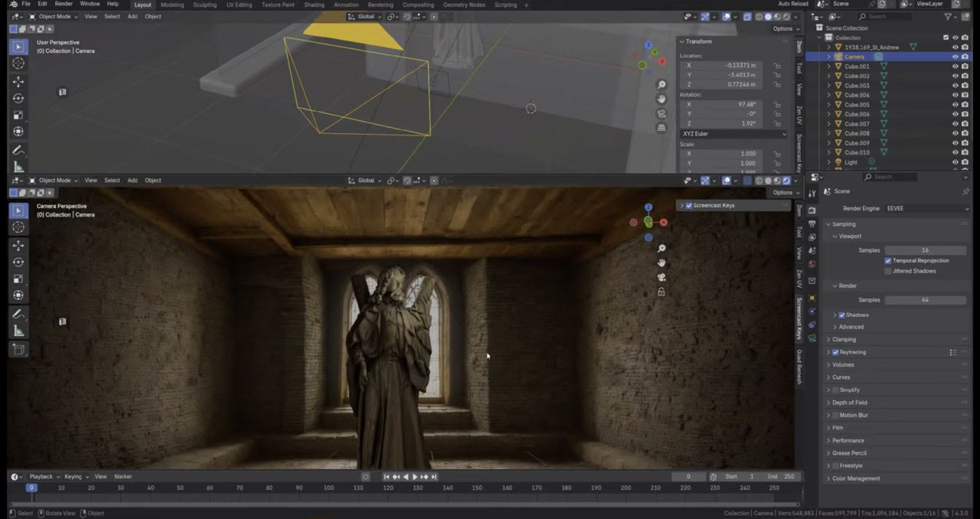The height and width of the screenshot is (519, 980).
Task: Select the Measure tool in camera viewport
Action: coord(18,331)
